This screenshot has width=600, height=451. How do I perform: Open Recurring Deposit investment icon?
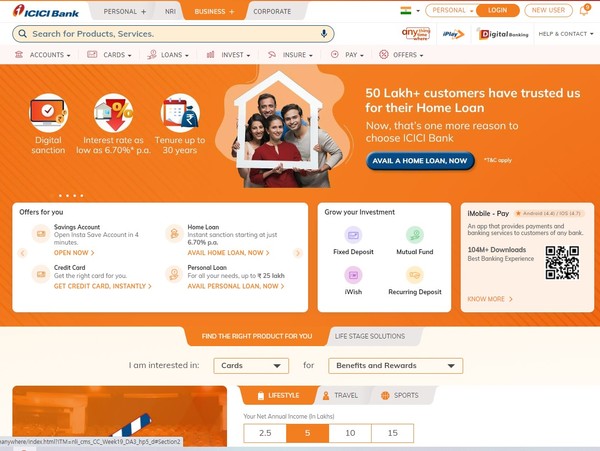[415, 275]
